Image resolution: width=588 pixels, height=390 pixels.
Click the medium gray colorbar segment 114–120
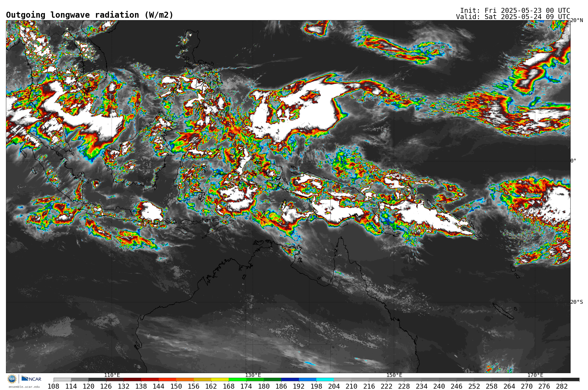click(x=80, y=380)
